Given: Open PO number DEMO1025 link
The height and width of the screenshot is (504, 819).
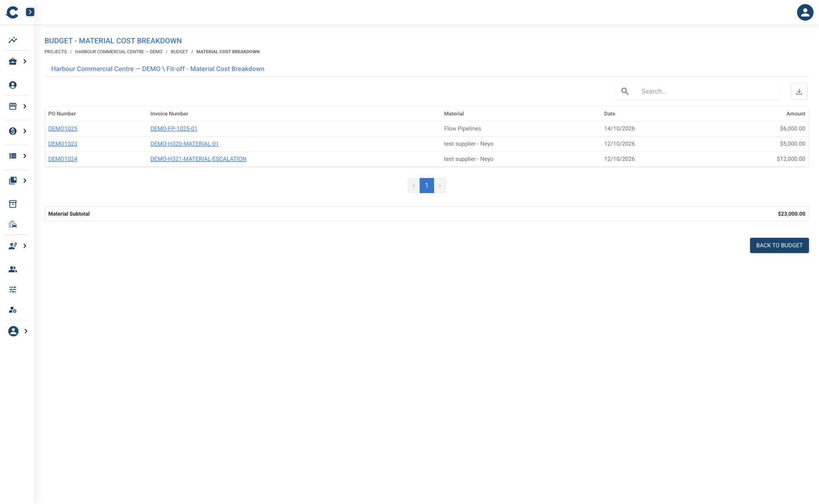Looking at the screenshot, I should click(x=63, y=129).
